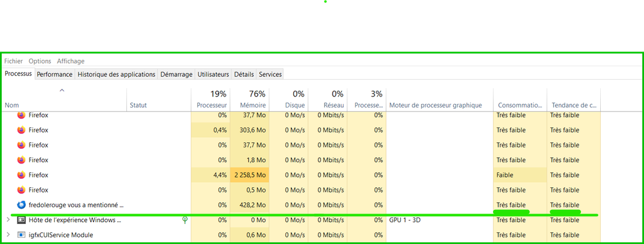Click the GPU 1 - 3D engine cell

tap(440, 220)
